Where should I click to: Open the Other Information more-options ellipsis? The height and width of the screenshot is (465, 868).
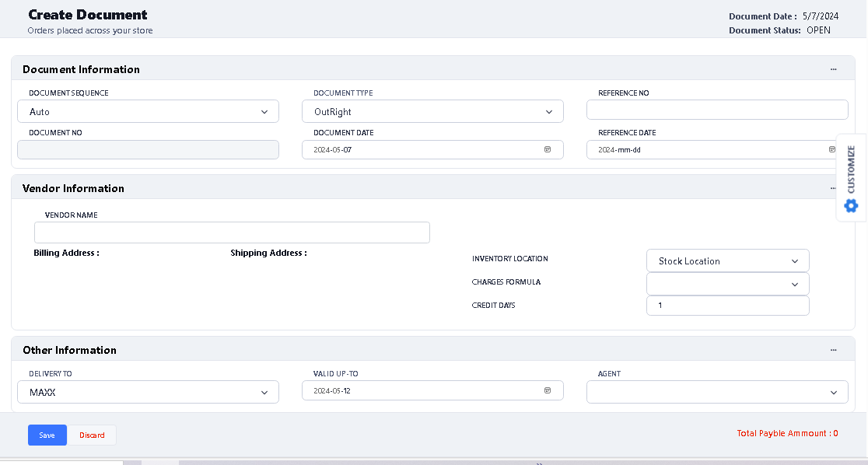[833, 350]
